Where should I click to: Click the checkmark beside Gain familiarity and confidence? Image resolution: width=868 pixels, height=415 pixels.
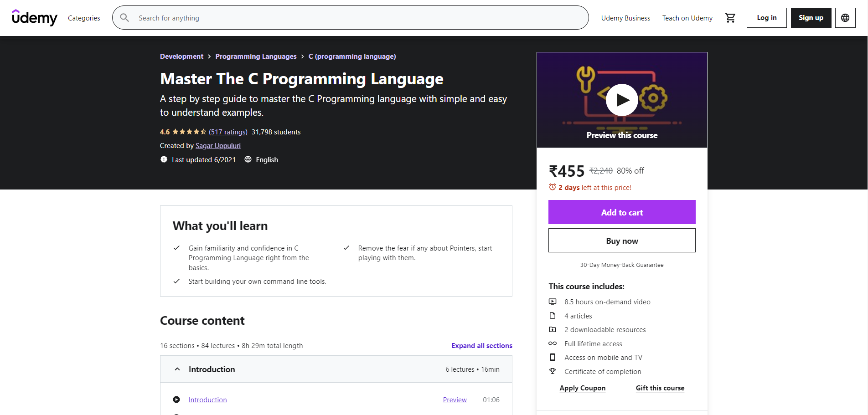click(x=176, y=248)
